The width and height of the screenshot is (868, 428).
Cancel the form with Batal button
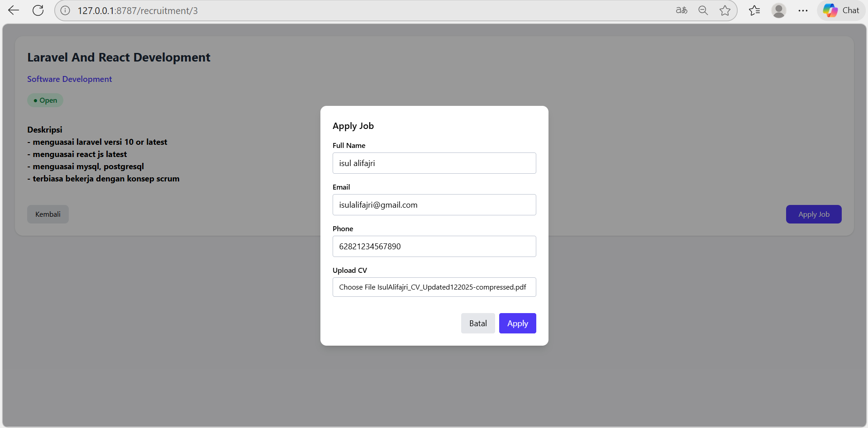pyautogui.click(x=477, y=323)
